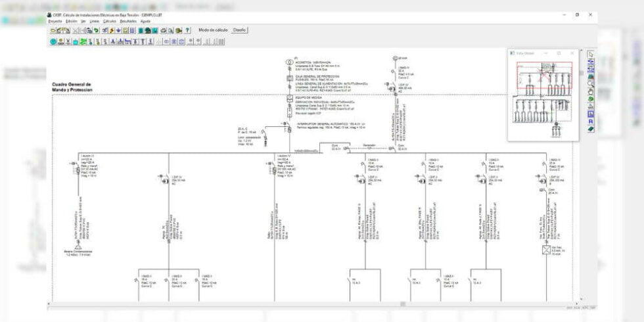Click the teal circle icon in second toolbar
The width and height of the screenshot is (644, 322).
tap(53, 41)
